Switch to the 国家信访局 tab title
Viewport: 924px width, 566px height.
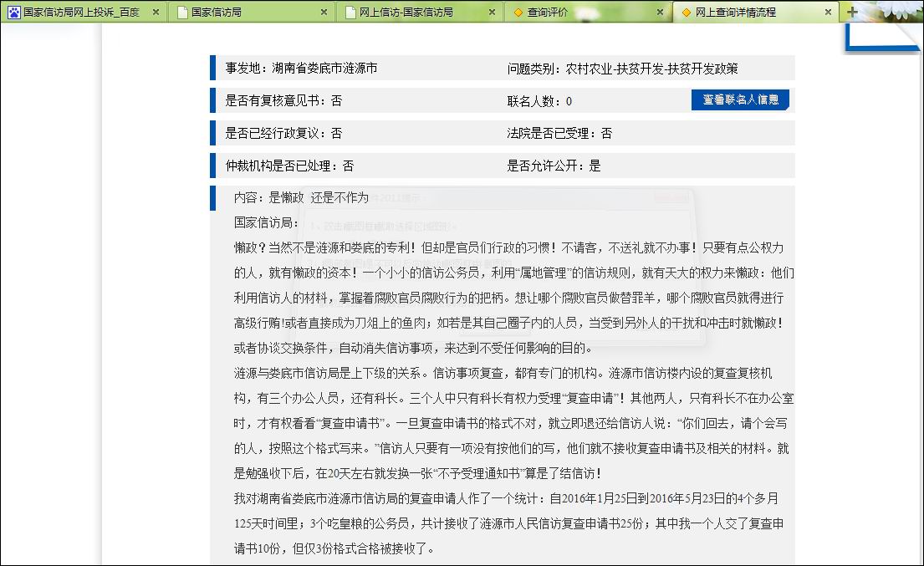[217, 13]
